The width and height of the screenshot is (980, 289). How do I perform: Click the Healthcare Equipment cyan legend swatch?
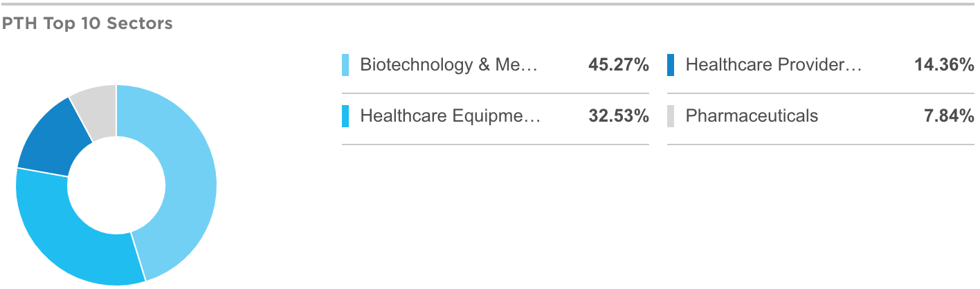(345, 116)
